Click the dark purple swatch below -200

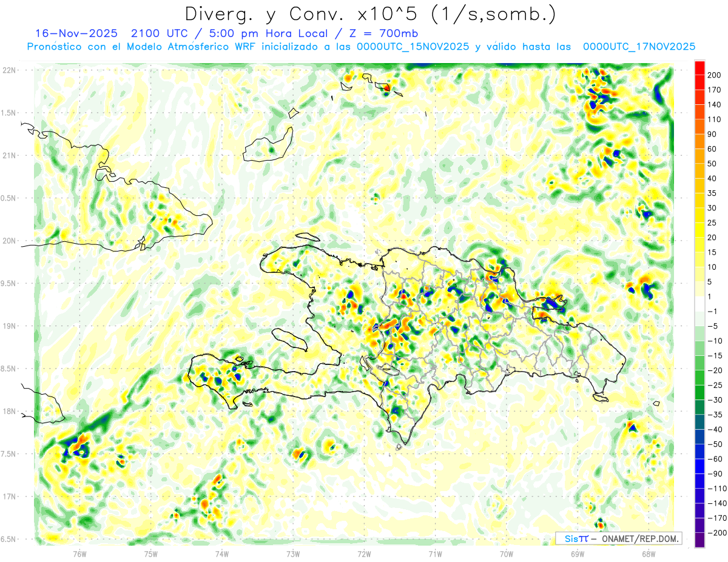[700, 540]
